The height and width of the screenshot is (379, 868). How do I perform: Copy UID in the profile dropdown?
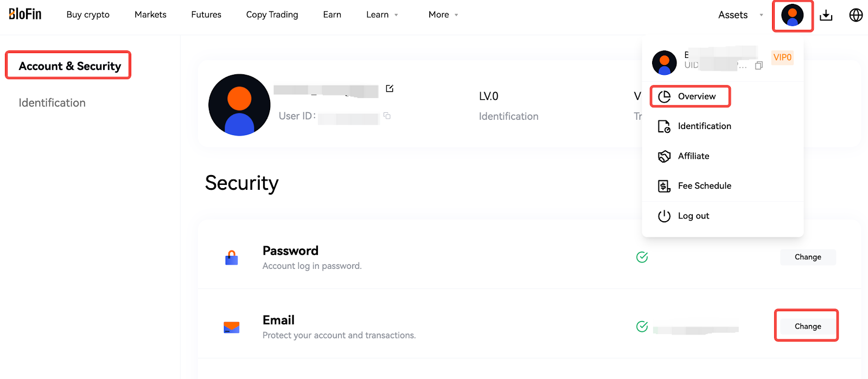[x=759, y=65]
